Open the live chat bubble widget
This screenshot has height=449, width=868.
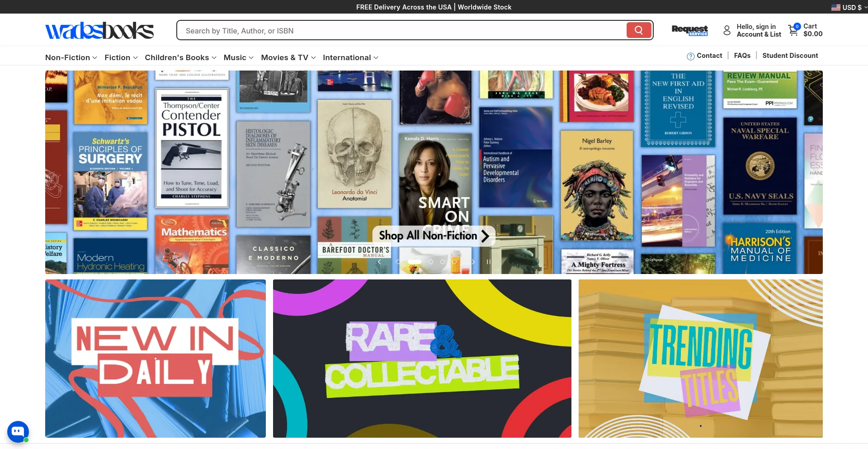(x=18, y=432)
